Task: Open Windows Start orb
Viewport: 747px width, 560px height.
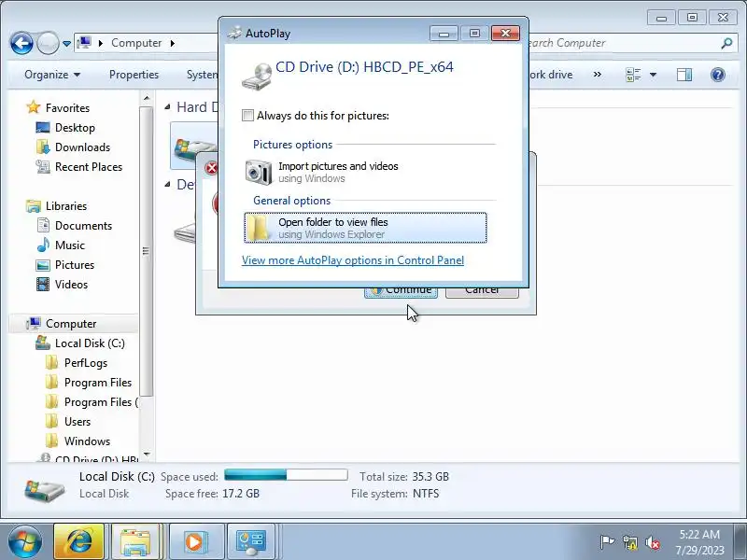Action: pos(24,541)
